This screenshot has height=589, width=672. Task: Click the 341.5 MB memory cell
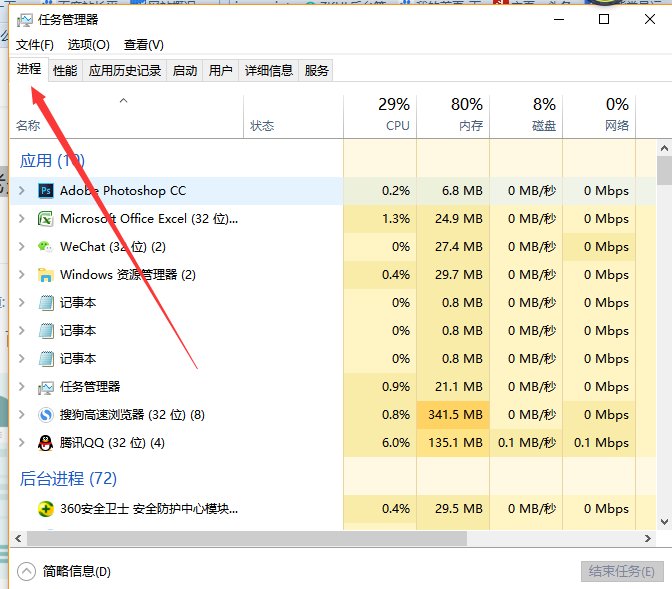pyautogui.click(x=453, y=415)
